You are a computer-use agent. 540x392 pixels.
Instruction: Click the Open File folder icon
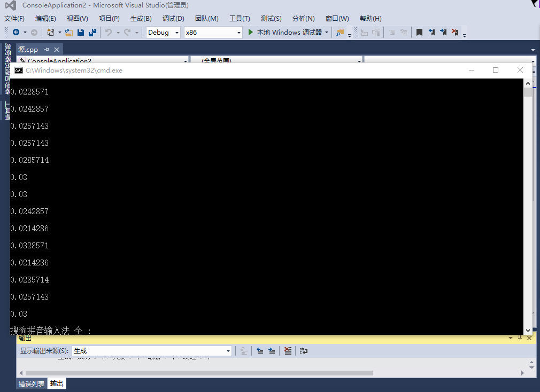click(69, 33)
